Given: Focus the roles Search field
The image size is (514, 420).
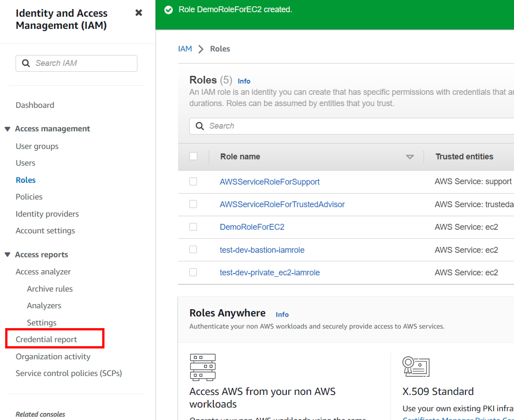Looking at the screenshot, I should click(339, 126).
